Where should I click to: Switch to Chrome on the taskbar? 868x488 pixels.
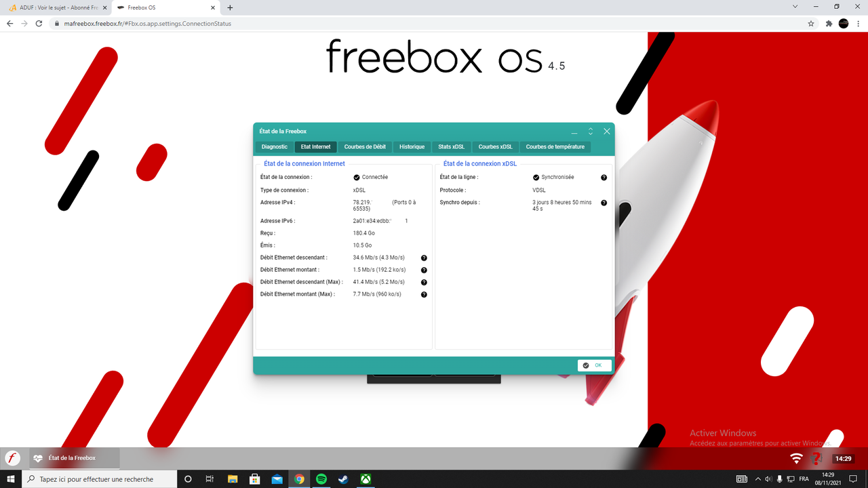coord(299,479)
